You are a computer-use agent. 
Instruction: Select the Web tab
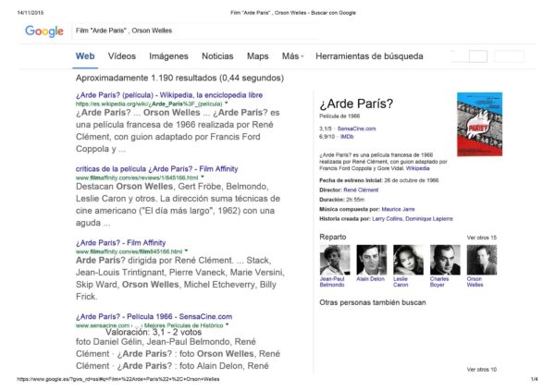click(x=85, y=56)
